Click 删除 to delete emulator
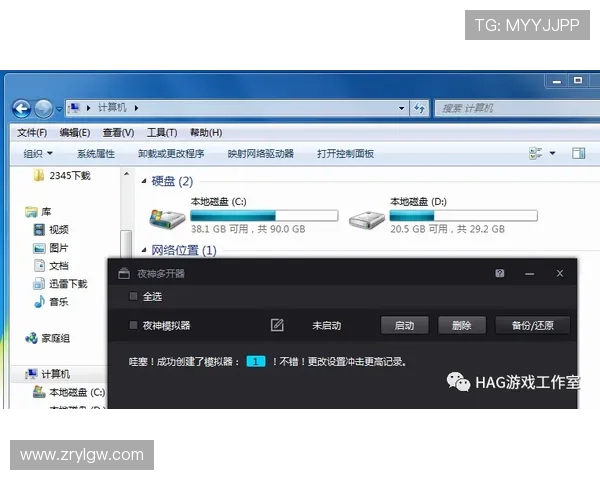 click(462, 325)
